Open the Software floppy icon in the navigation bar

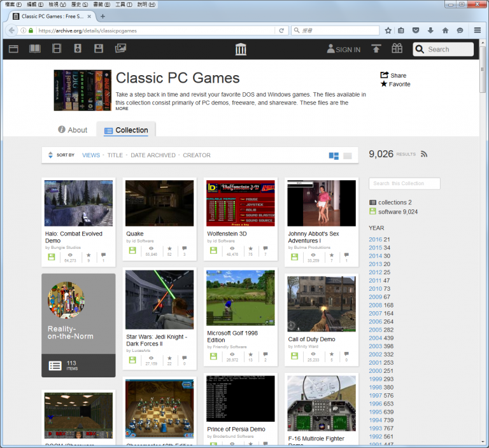coord(99,48)
